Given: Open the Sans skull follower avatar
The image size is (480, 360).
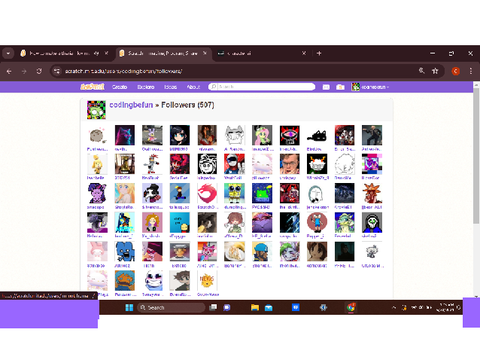Looking at the screenshot, I should (152, 281).
